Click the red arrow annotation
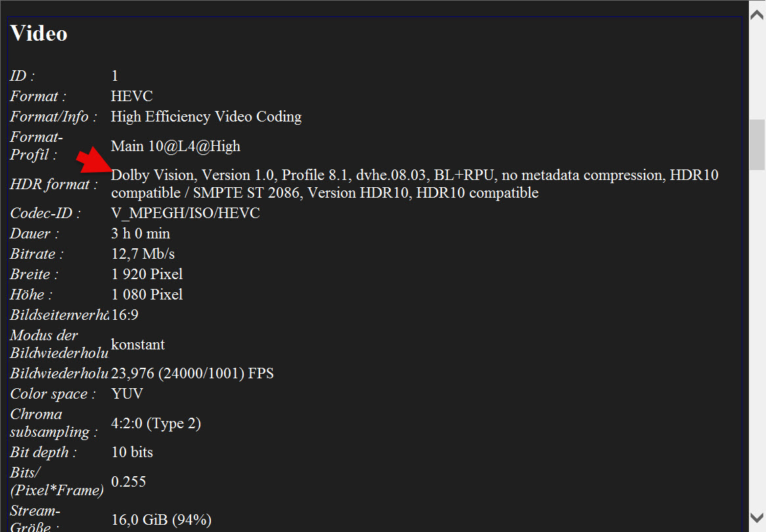This screenshot has width=766, height=532. pos(94,160)
